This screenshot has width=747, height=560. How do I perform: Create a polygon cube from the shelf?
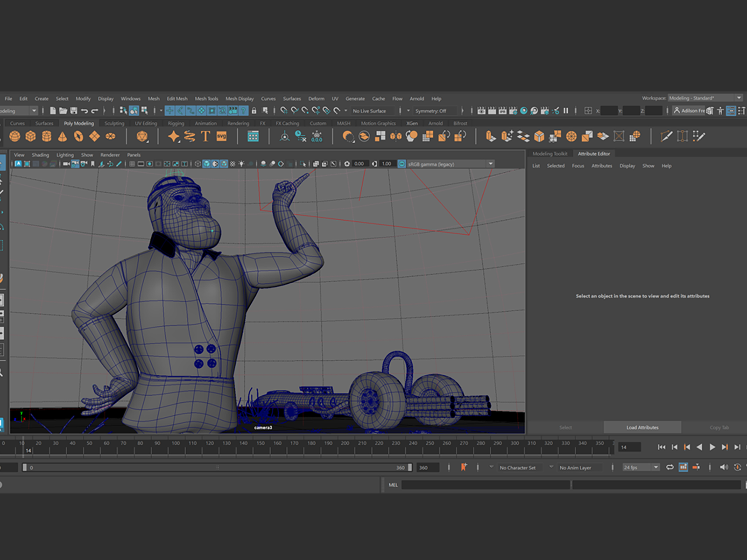pos(31,136)
